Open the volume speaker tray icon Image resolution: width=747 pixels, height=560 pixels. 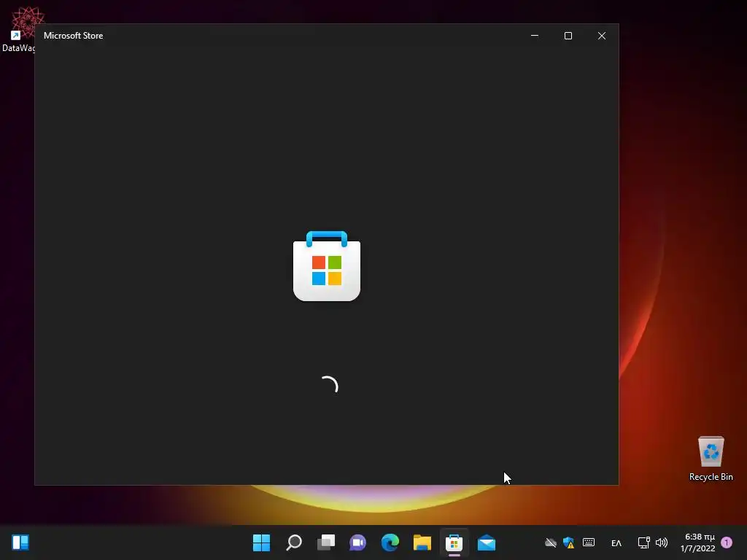coord(662,542)
